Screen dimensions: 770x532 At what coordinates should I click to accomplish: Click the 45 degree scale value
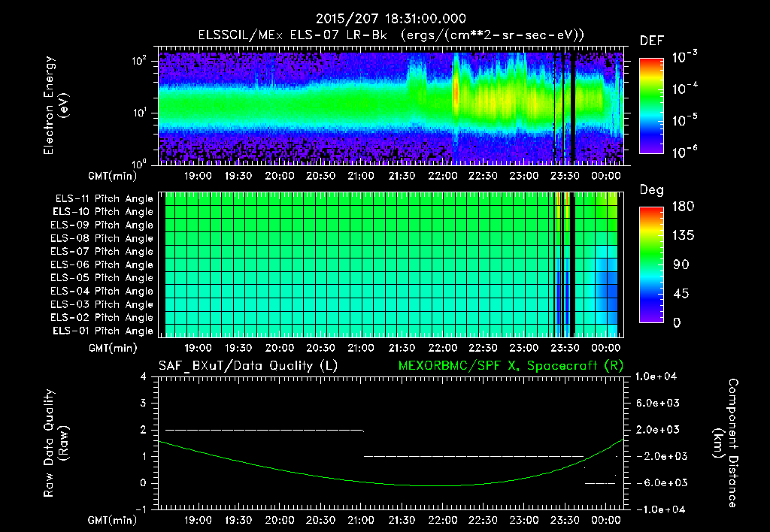click(681, 294)
